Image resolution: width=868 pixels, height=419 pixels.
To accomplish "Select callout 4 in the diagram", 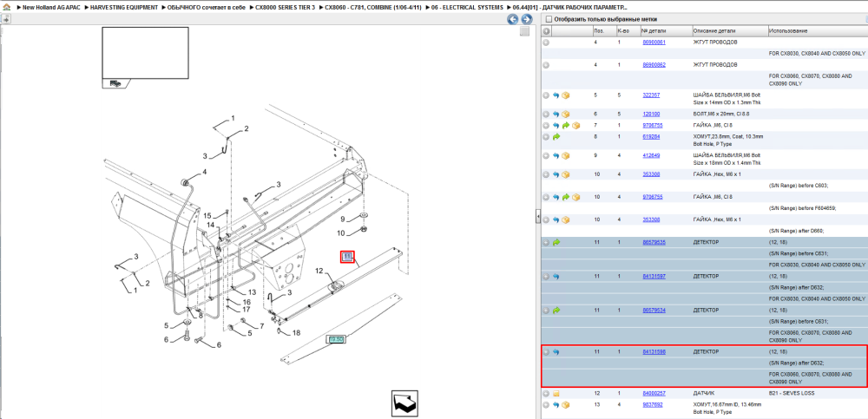I will [x=204, y=172].
